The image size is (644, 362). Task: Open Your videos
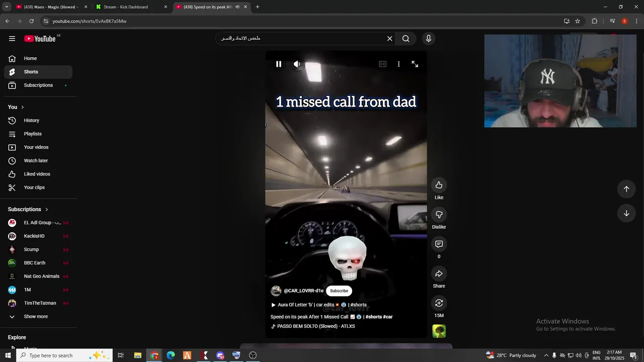click(x=38, y=147)
